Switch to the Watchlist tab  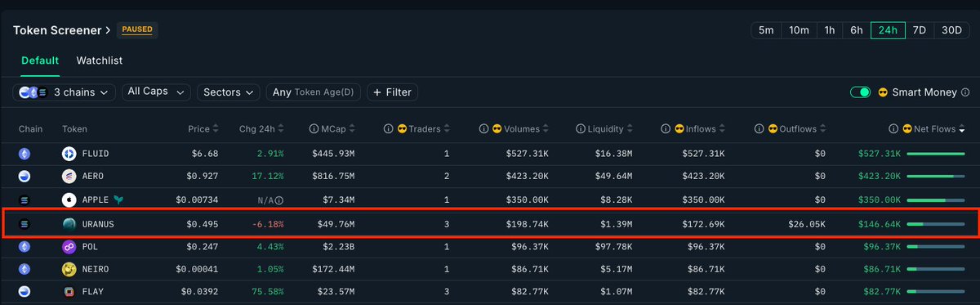[100, 61]
